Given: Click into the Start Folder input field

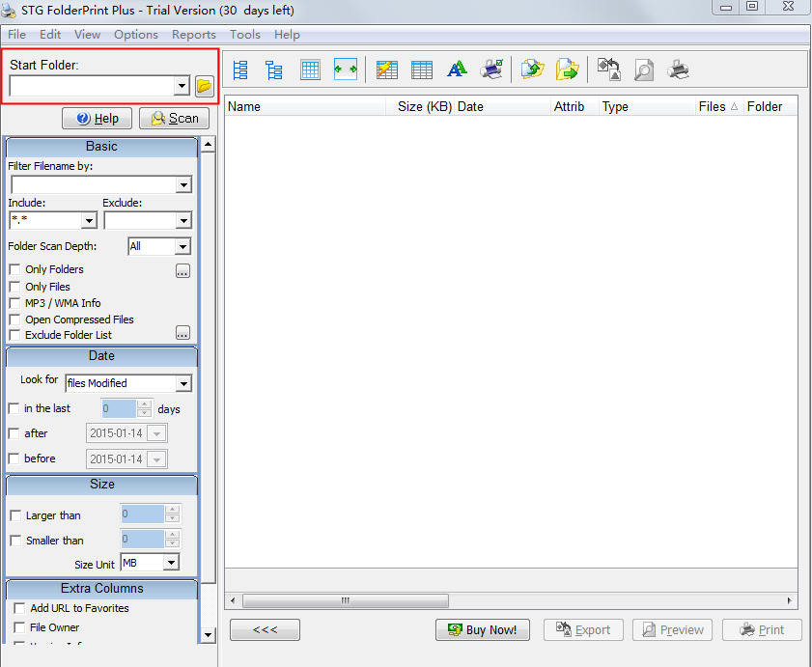Looking at the screenshot, I should [x=92, y=86].
